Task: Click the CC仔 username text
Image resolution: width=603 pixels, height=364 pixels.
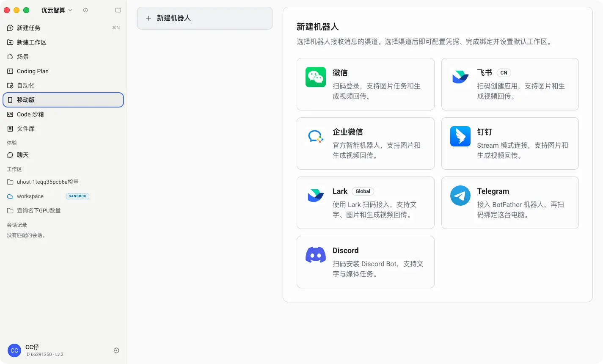Action: [x=32, y=347]
